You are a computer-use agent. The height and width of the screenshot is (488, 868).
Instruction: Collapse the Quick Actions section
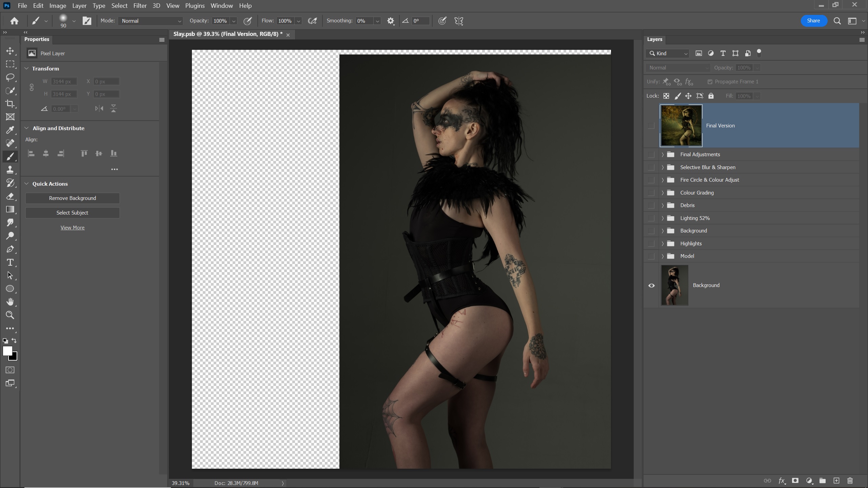(27, 184)
